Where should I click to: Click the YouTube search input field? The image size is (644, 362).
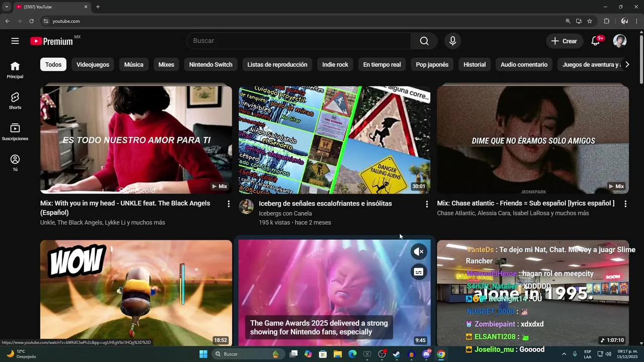tap(299, 41)
